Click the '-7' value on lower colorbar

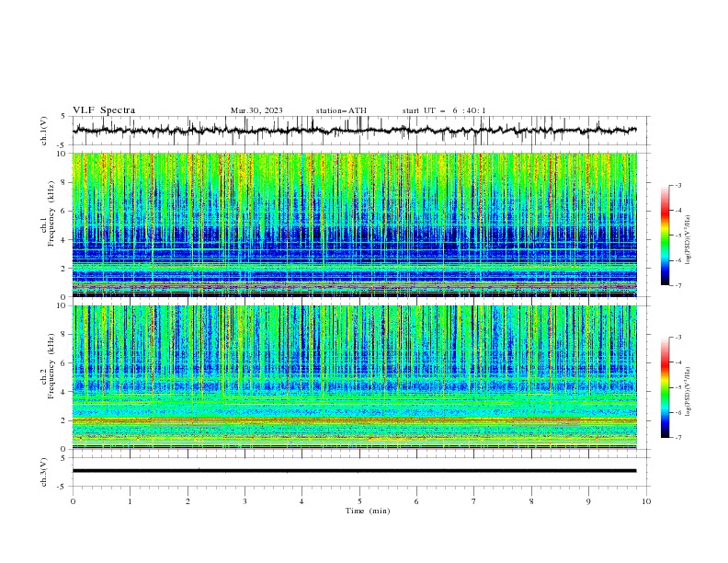[x=677, y=437]
